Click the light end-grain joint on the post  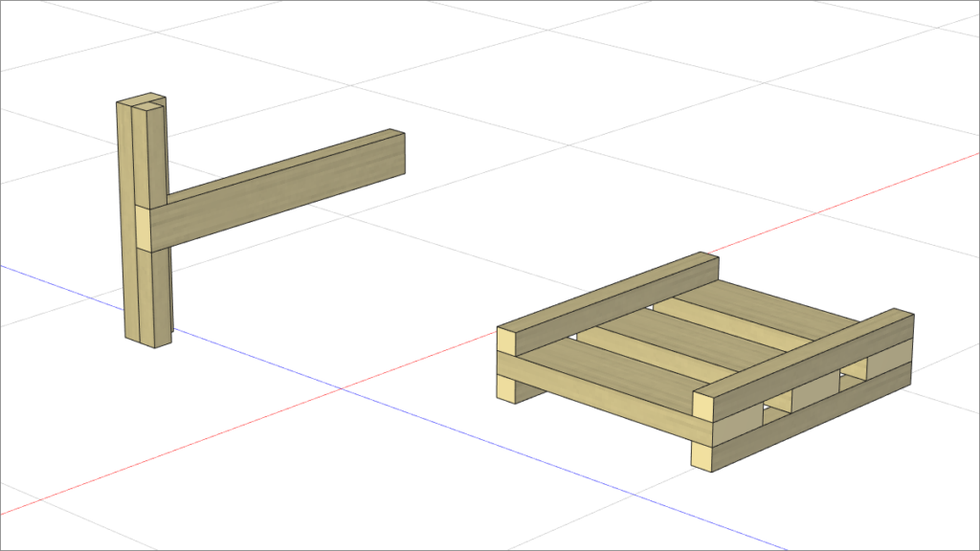142,228
